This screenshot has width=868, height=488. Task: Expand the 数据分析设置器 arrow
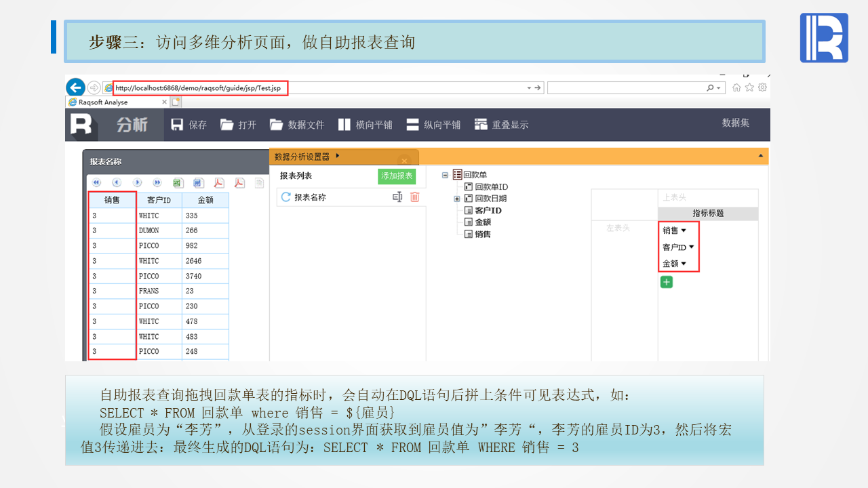point(338,156)
